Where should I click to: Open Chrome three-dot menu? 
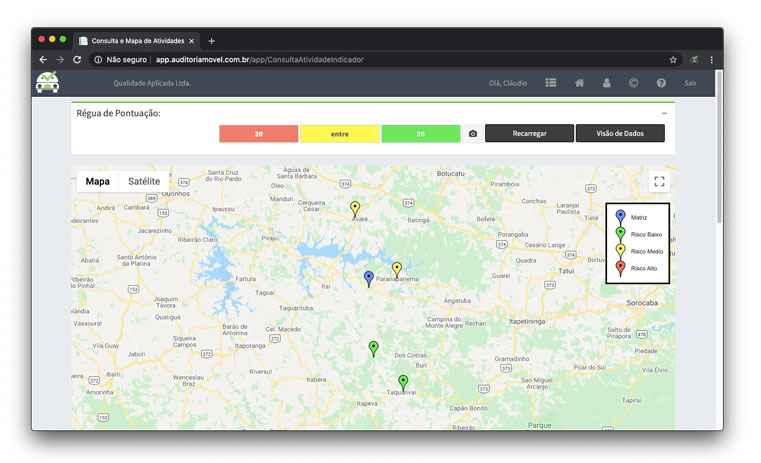point(711,60)
